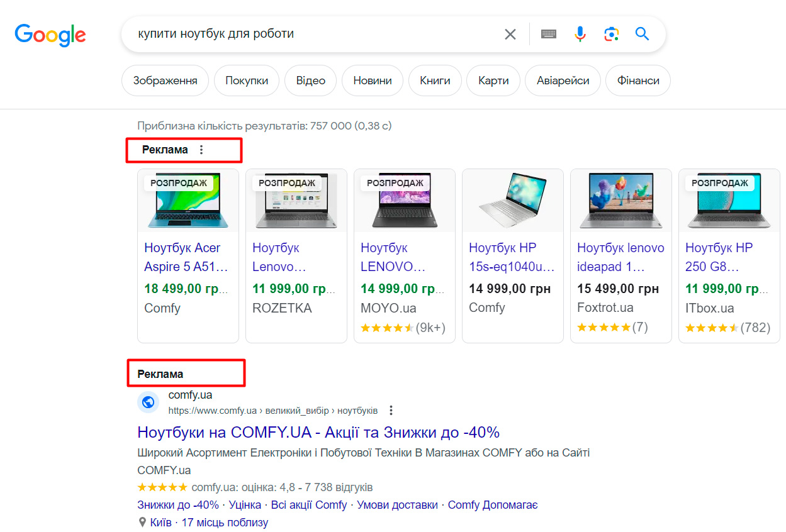
Task: Open Comfy Допомагає sitelink
Action: click(493, 505)
